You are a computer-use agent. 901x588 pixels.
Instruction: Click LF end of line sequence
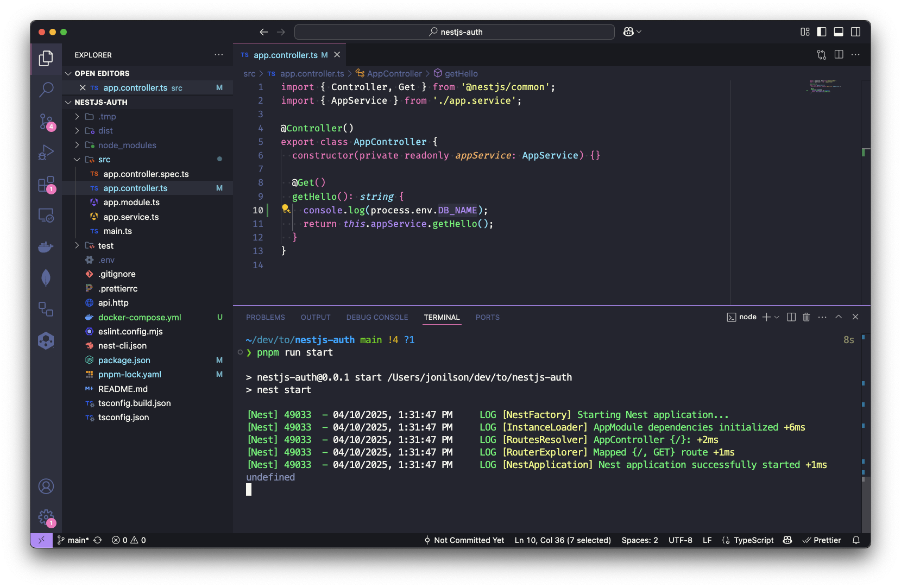click(x=707, y=540)
